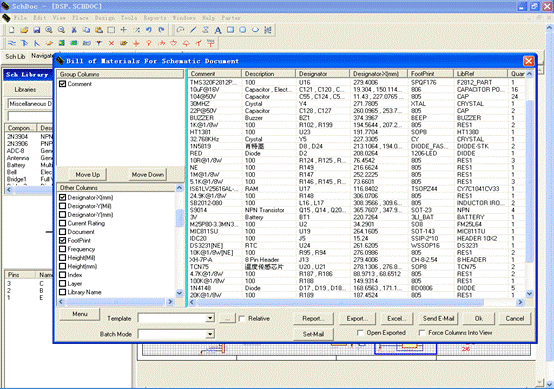The height and width of the screenshot is (389, 554).
Task: Check the Relative checkbox
Action: 242,318
